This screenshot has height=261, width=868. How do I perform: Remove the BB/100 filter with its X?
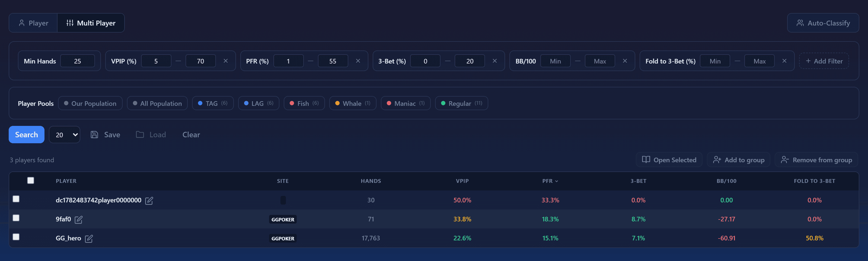pos(625,61)
